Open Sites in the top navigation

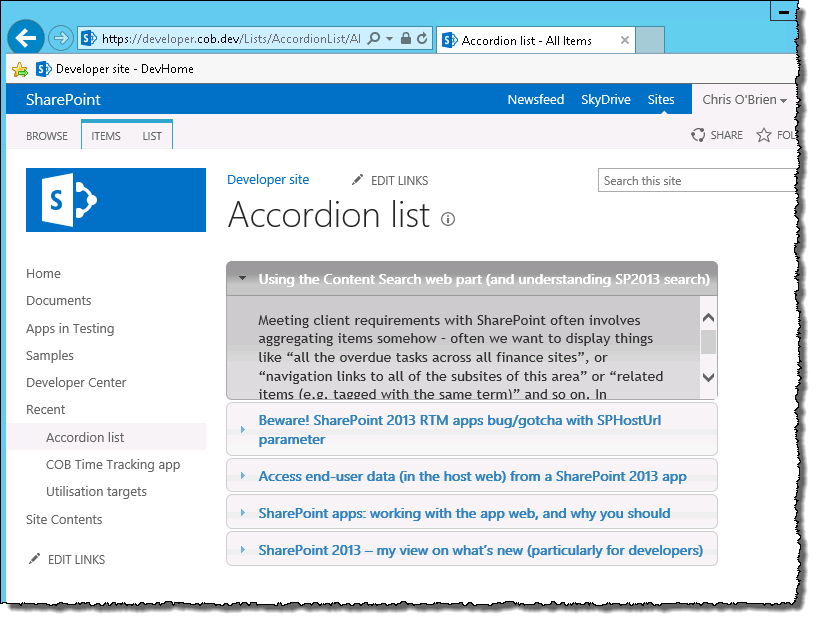click(x=661, y=99)
